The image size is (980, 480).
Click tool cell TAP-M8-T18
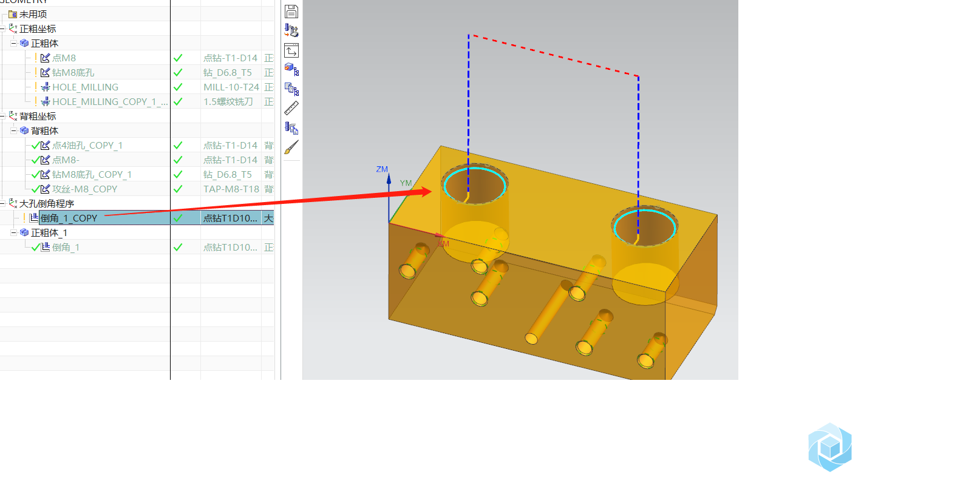click(x=231, y=189)
